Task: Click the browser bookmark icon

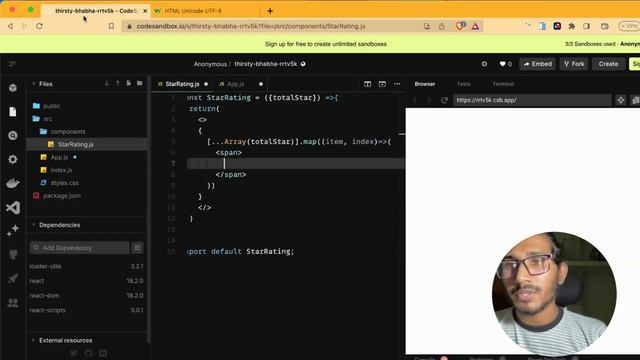Action: 111,26
